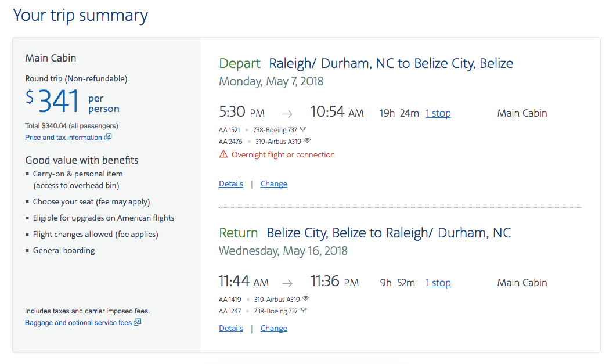Open Baggage and optional service fees link
Image resolution: width=613 pixels, height=364 pixels.
pyautogui.click(x=78, y=323)
